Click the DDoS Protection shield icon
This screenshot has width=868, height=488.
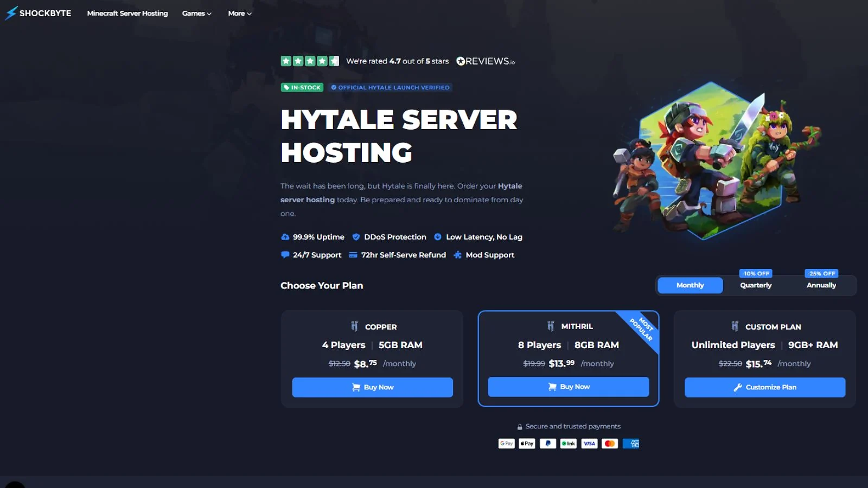click(x=356, y=237)
